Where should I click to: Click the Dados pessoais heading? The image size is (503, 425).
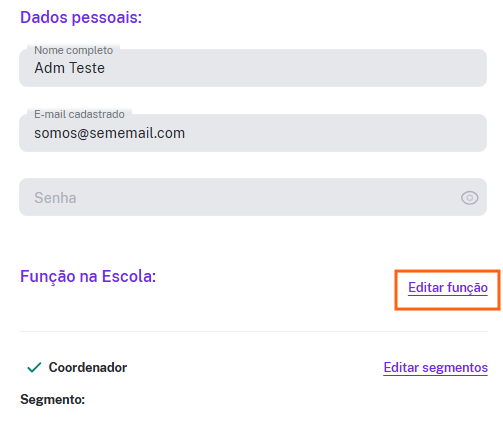[x=81, y=17]
